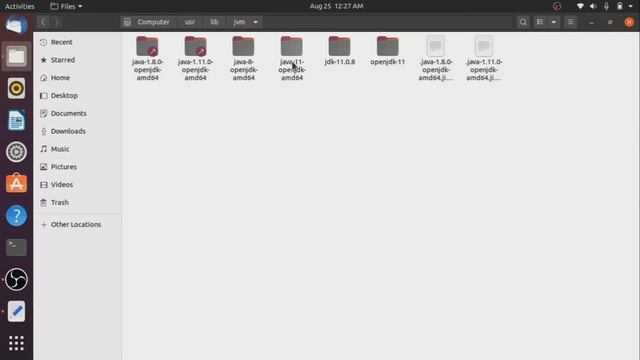Image resolution: width=640 pixels, height=360 pixels.
Task: Go forward with the forward arrow
Action: (57, 22)
